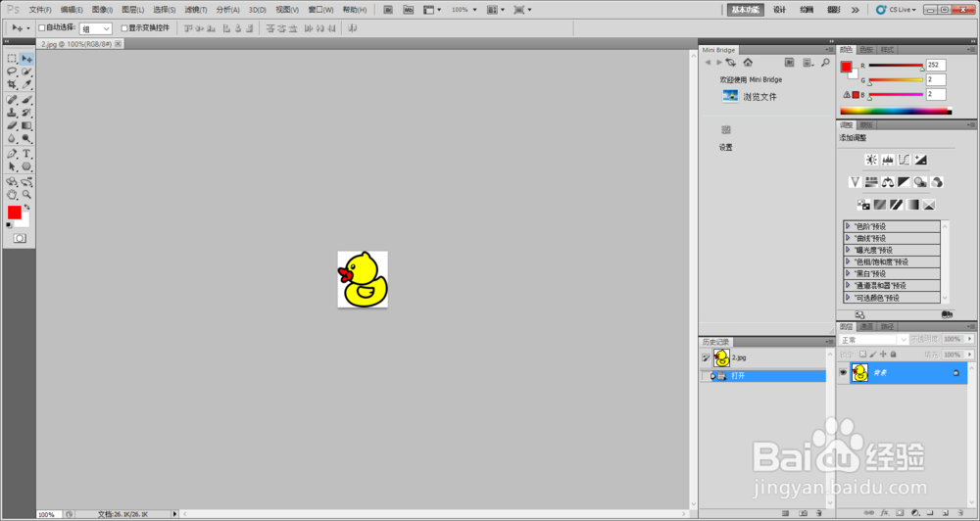Select the Hand tool

[x=12, y=195]
